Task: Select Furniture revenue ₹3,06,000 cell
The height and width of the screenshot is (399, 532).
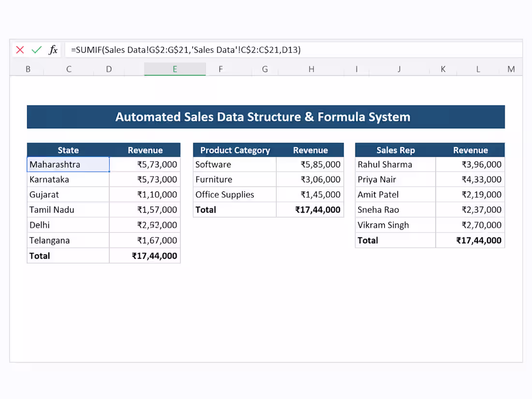Action: point(310,179)
